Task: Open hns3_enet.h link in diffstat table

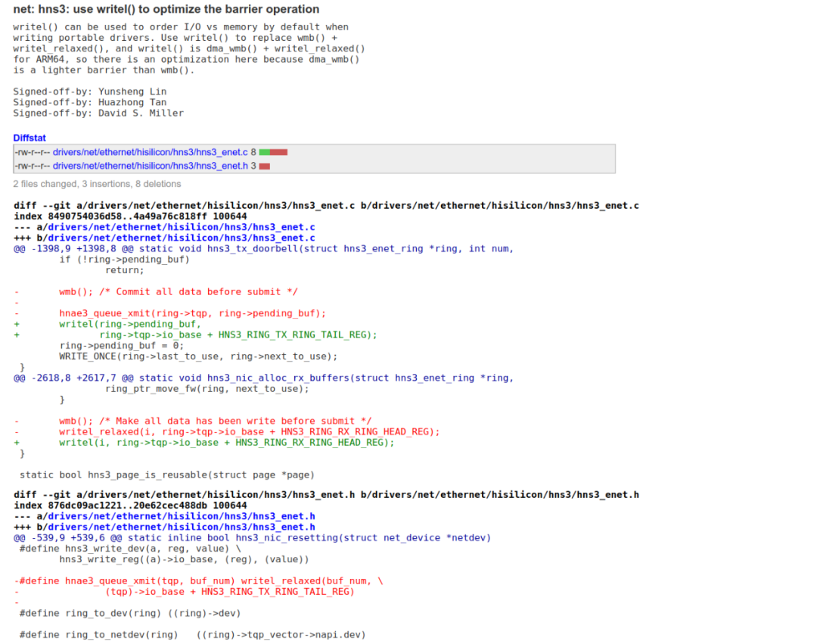Action: 150,166
